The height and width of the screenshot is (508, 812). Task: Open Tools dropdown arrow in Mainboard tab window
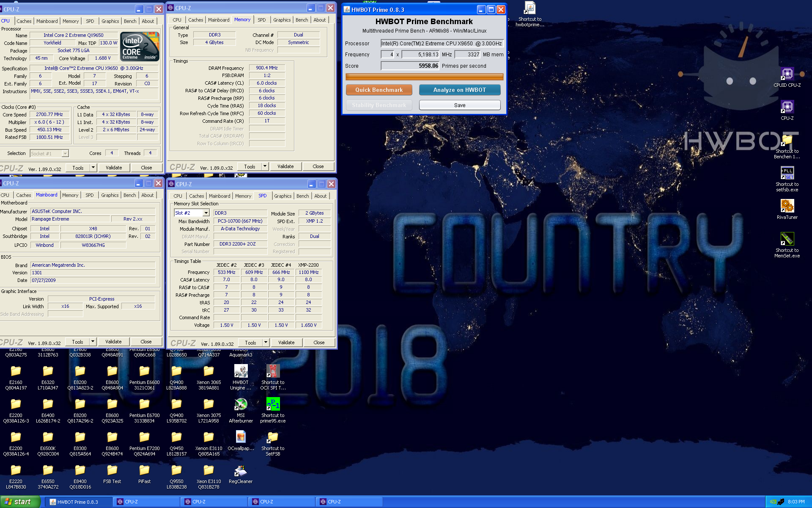(93, 342)
